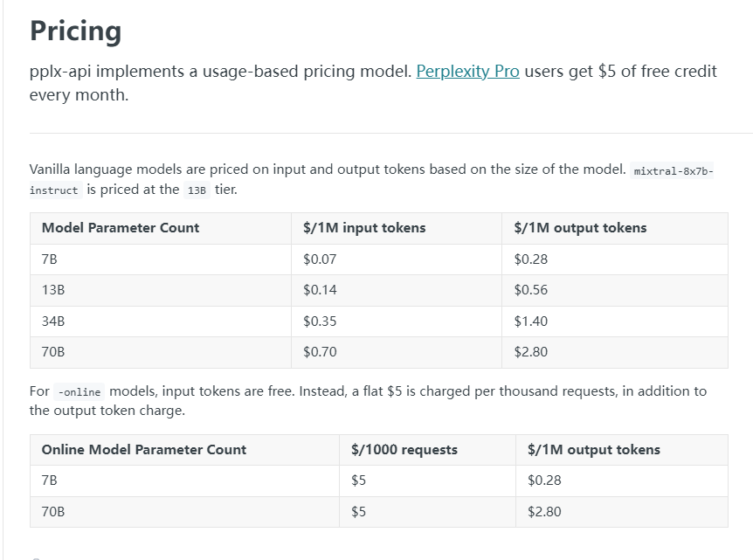Screen dimensions: 753x560
Task: Click the 34B row label cell
Action: coord(53,321)
